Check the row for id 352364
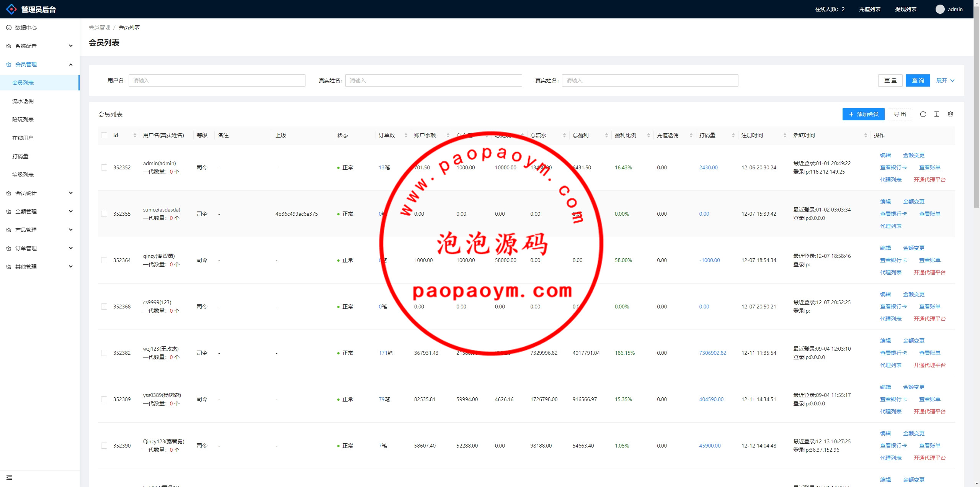The width and height of the screenshot is (980, 487). [x=104, y=260]
